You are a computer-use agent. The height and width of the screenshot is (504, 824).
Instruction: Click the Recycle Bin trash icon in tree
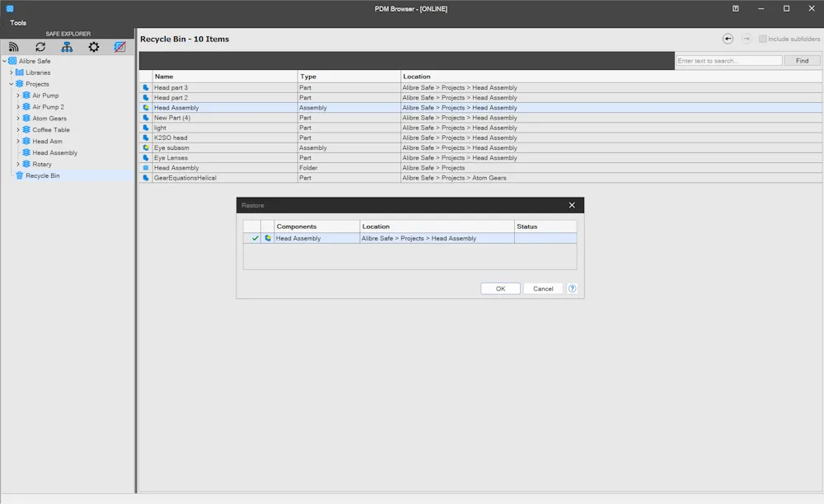click(20, 175)
